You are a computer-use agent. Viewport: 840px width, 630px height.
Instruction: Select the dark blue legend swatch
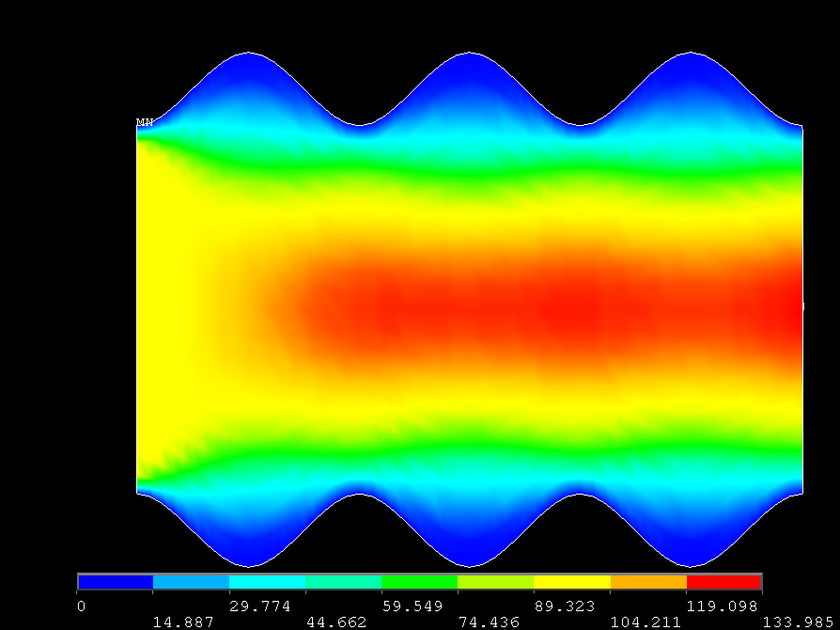[x=116, y=582]
